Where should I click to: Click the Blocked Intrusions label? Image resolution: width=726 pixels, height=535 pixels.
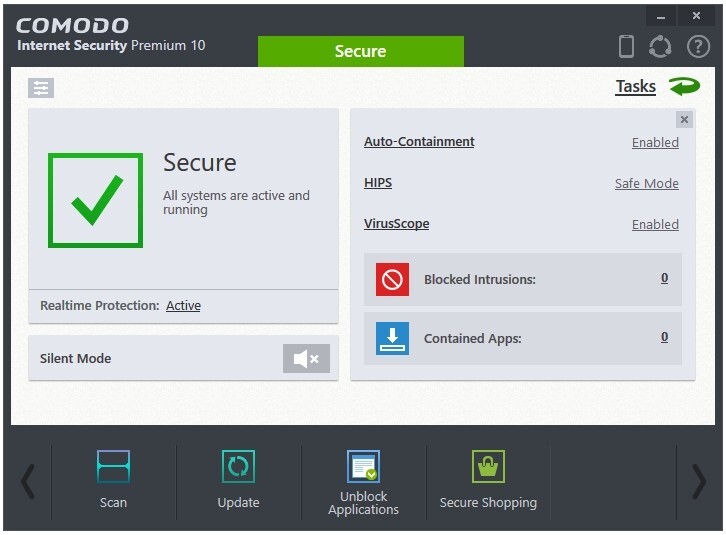480,279
